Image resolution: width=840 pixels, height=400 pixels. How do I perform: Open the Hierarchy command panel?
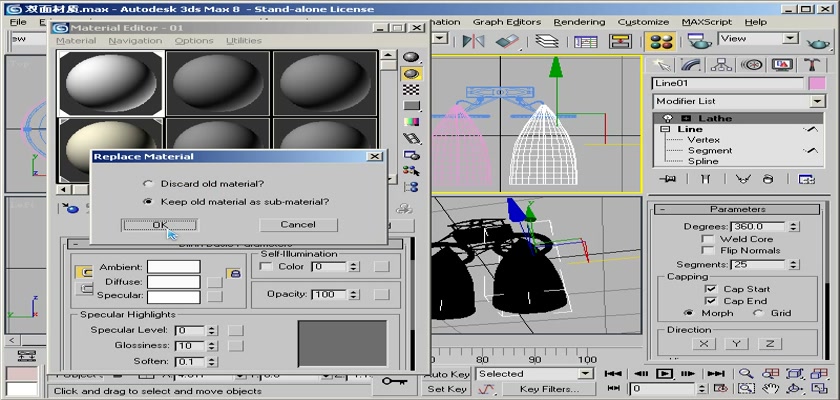pos(722,65)
